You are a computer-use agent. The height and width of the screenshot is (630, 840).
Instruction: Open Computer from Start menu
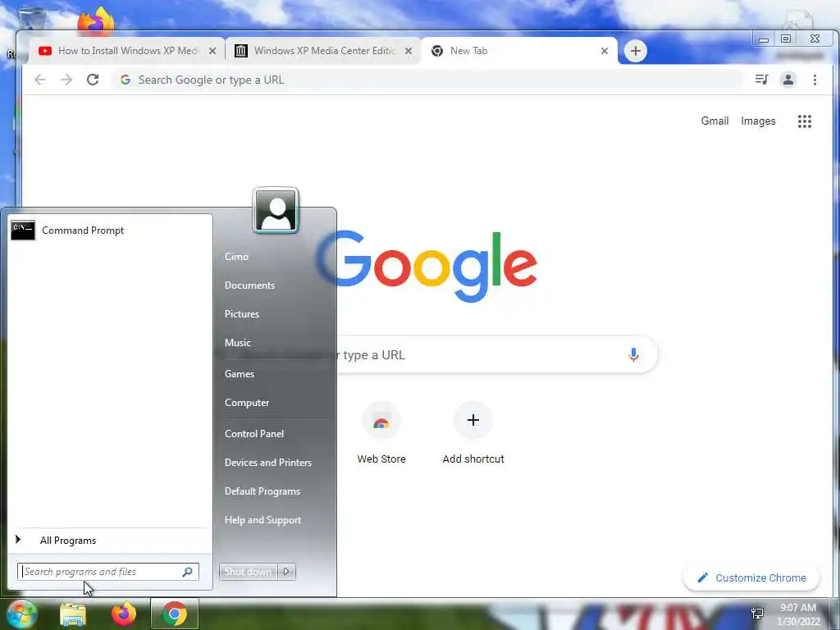click(x=246, y=403)
